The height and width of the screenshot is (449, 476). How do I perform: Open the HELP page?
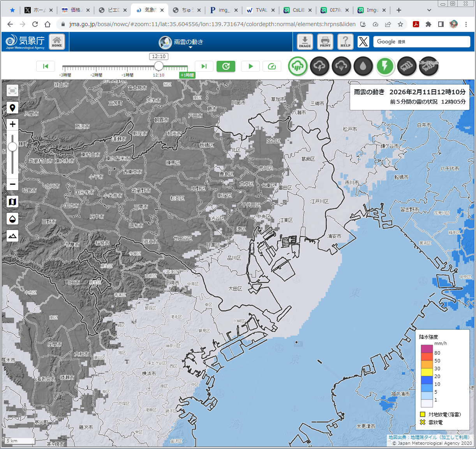pyautogui.click(x=345, y=41)
